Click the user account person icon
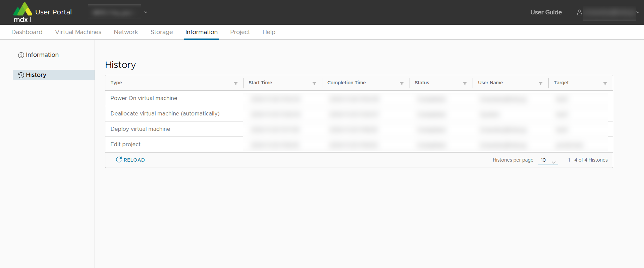This screenshot has height=268, width=644. tap(579, 12)
